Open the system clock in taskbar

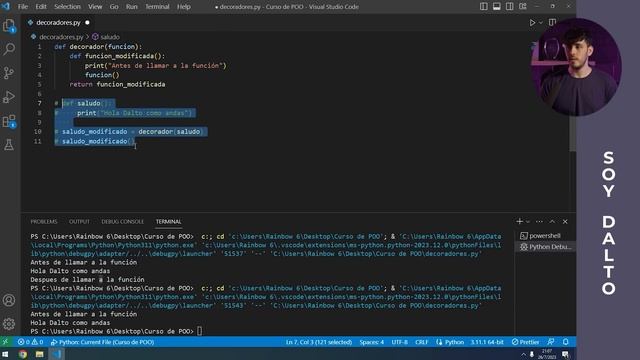click(547, 354)
